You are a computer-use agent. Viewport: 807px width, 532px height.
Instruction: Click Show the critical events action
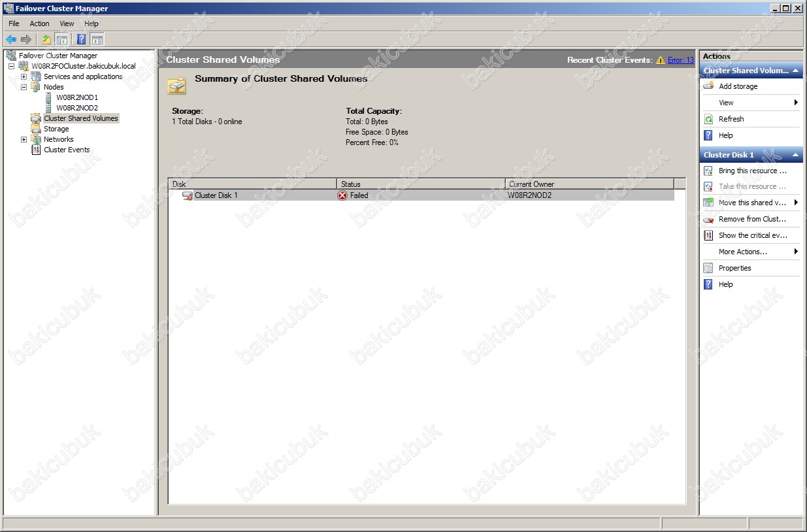[753, 235]
